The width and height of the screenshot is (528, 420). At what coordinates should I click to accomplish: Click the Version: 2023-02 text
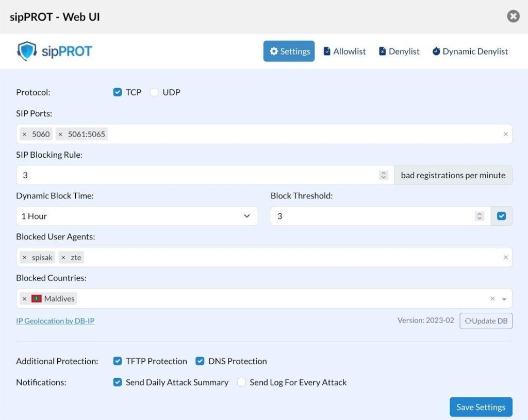click(x=425, y=321)
